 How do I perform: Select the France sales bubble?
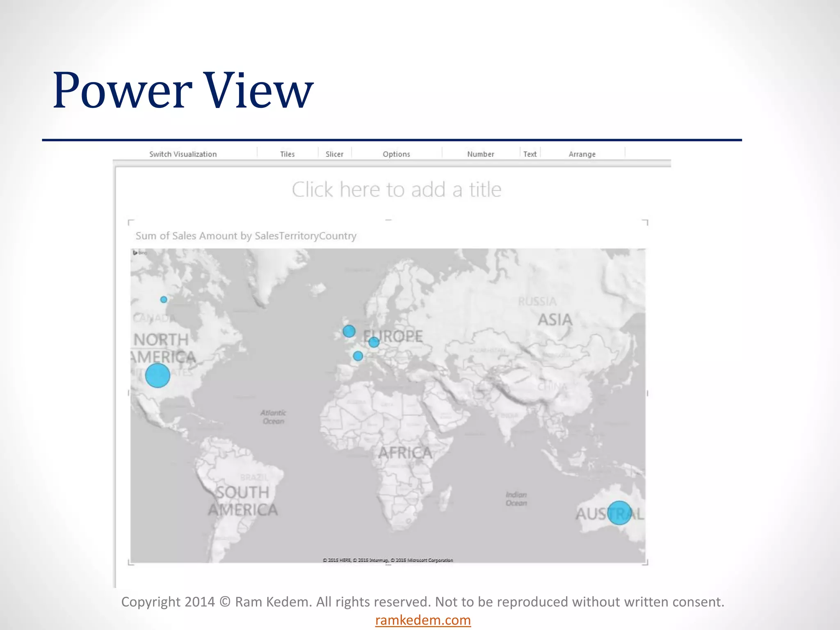[x=358, y=356]
